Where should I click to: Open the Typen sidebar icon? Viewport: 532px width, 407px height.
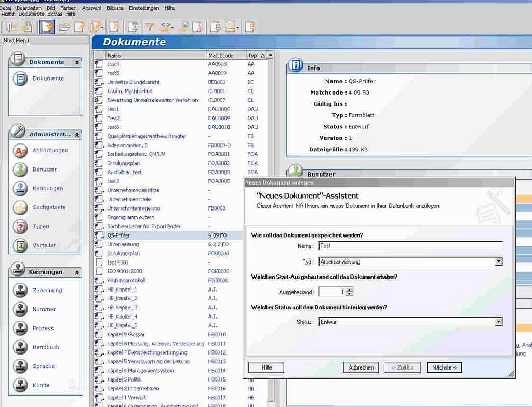(20, 227)
